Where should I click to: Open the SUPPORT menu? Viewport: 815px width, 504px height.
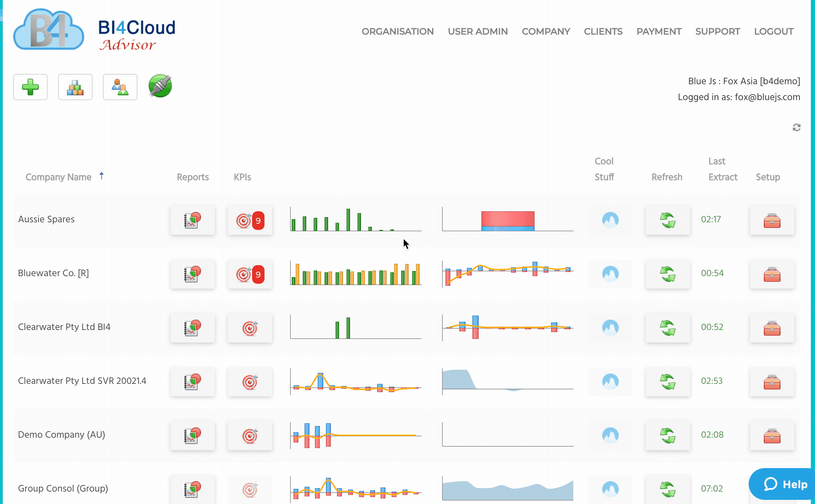tap(718, 31)
